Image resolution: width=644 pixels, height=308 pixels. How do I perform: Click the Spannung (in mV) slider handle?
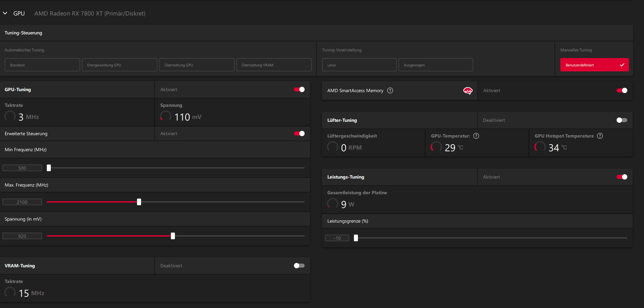[173, 236]
